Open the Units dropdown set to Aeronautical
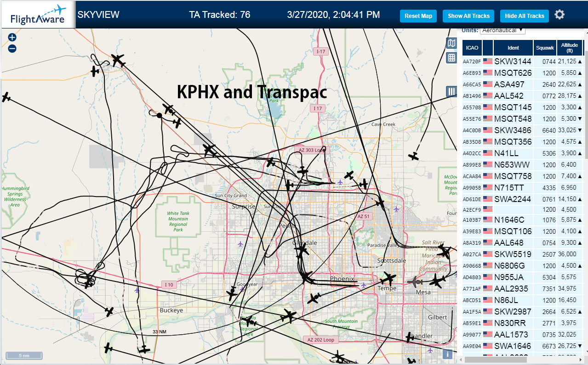 pyautogui.click(x=502, y=30)
